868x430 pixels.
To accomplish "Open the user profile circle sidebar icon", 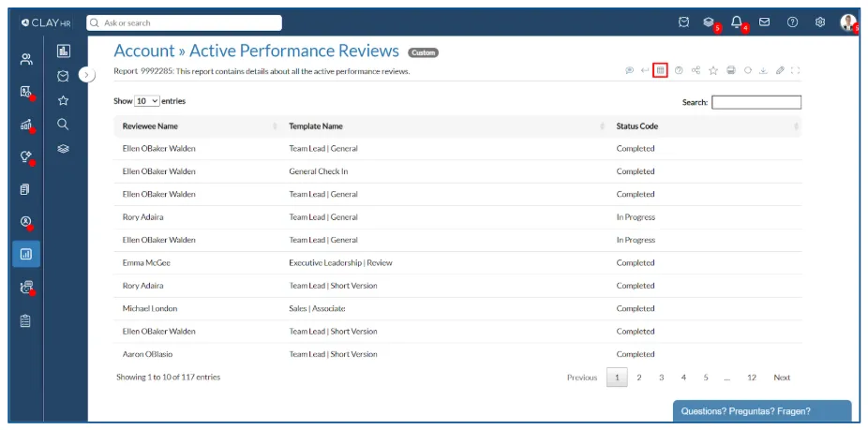I will tap(26, 221).
